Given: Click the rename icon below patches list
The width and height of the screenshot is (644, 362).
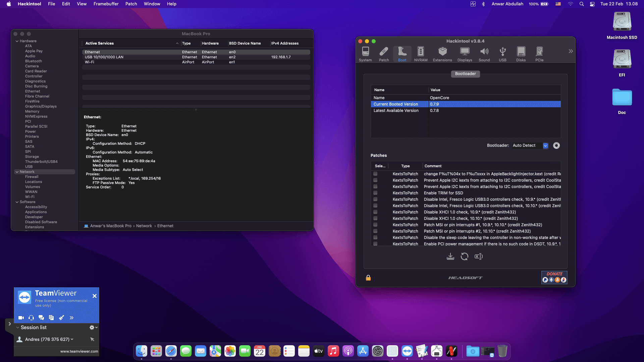Looking at the screenshot, I should pyautogui.click(x=479, y=256).
